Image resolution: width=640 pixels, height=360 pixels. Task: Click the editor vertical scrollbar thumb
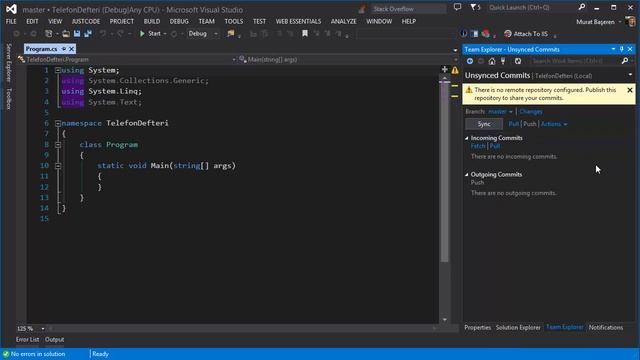(x=444, y=171)
